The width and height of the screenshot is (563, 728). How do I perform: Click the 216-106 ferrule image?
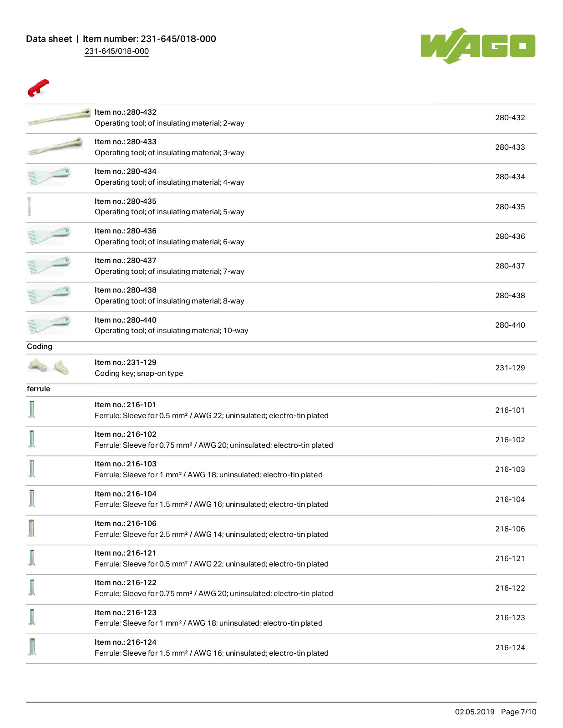tap(31, 528)
